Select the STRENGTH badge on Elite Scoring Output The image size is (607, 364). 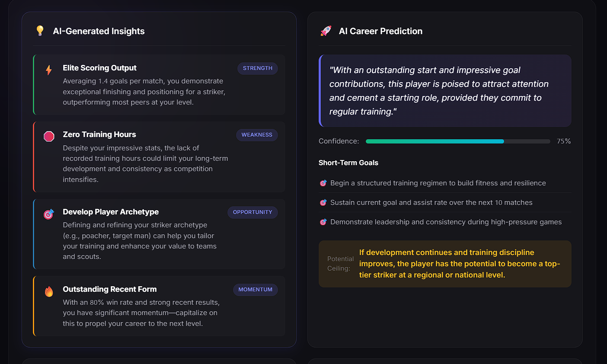tap(257, 68)
